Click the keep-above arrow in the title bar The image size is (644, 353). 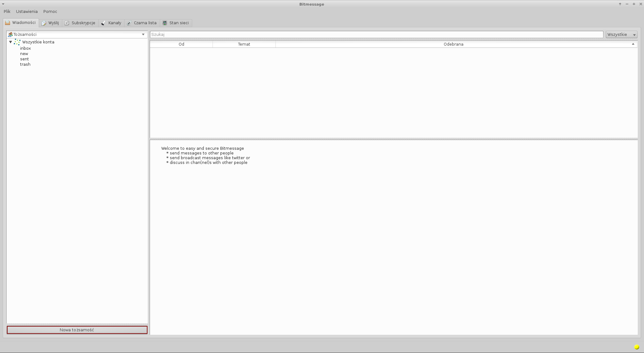pos(620,4)
